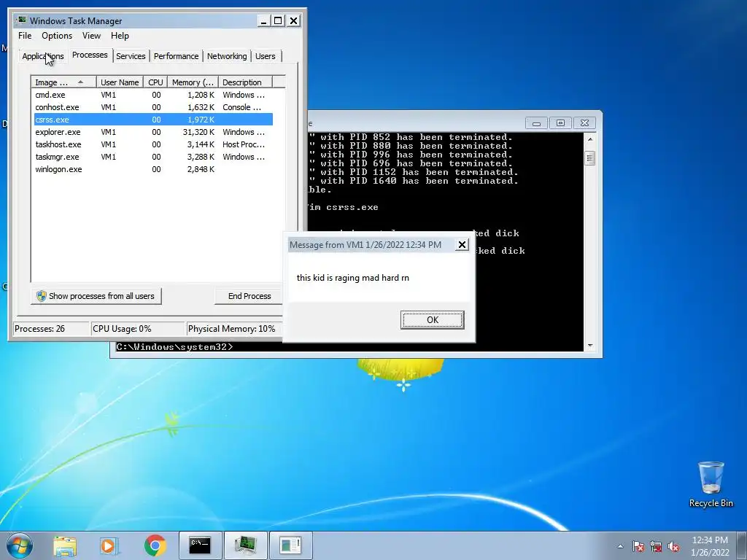Click Command Prompt scrollbar up arrow
The width and height of the screenshot is (747, 560).
click(589, 139)
